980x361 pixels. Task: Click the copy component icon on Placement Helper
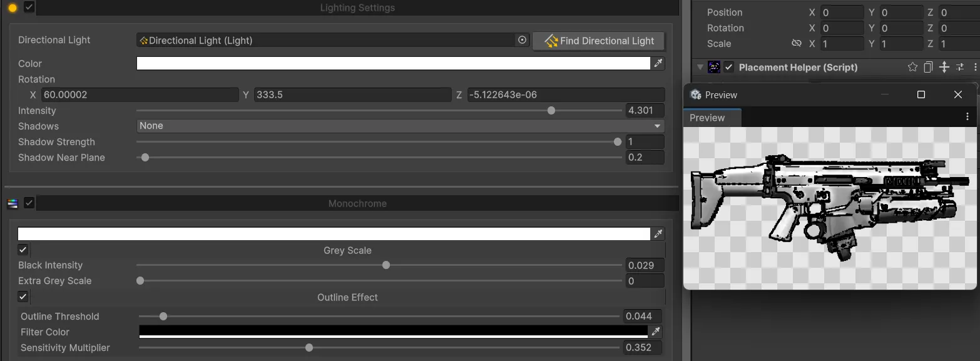tap(928, 67)
